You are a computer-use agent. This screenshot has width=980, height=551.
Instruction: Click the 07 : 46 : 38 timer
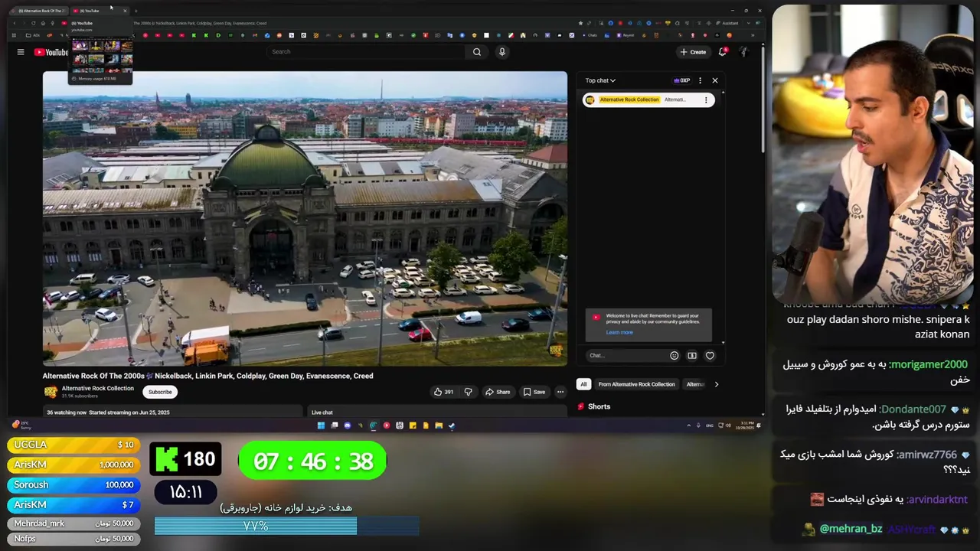point(312,461)
